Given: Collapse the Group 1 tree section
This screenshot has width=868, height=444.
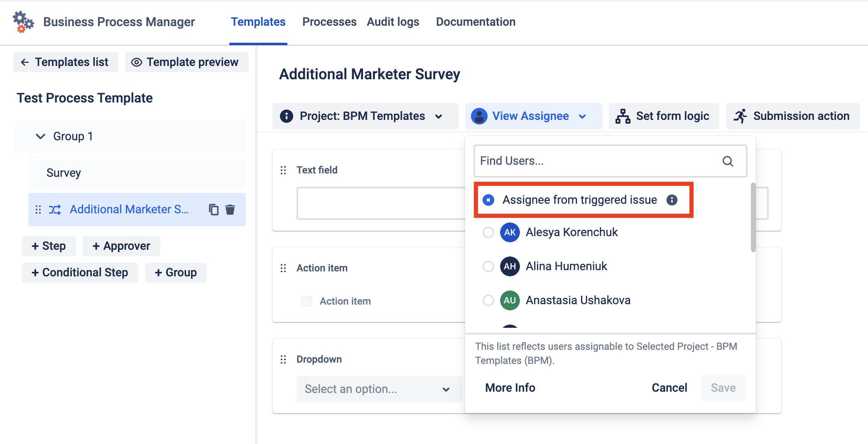Looking at the screenshot, I should coord(40,137).
